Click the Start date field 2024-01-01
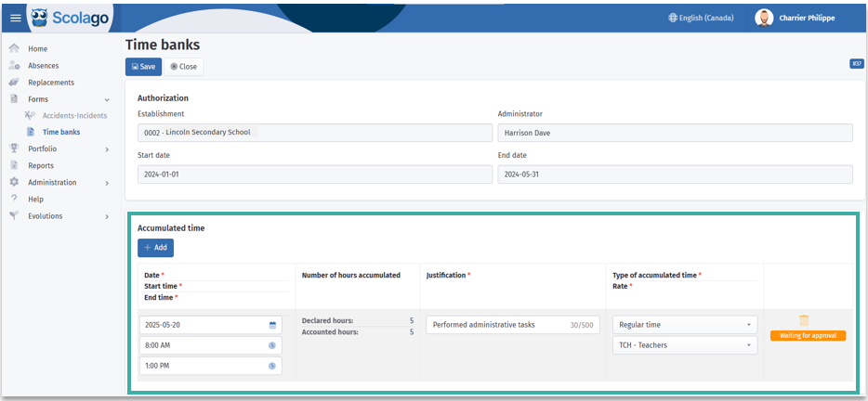The image size is (868, 401). pos(315,175)
